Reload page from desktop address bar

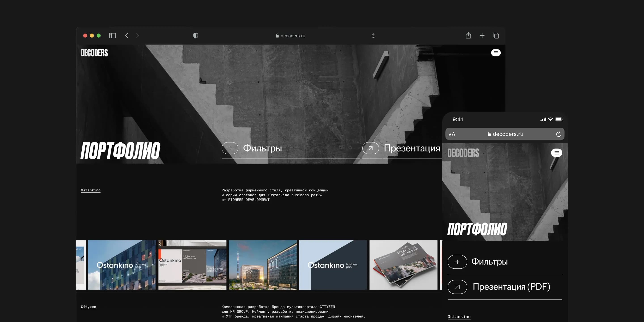pyautogui.click(x=373, y=36)
